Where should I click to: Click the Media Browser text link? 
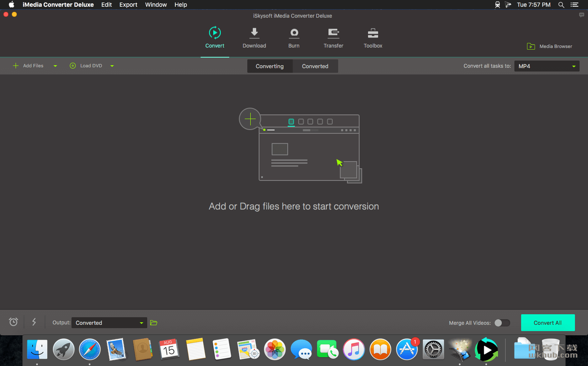pyautogui.click(x=556, y=46)
